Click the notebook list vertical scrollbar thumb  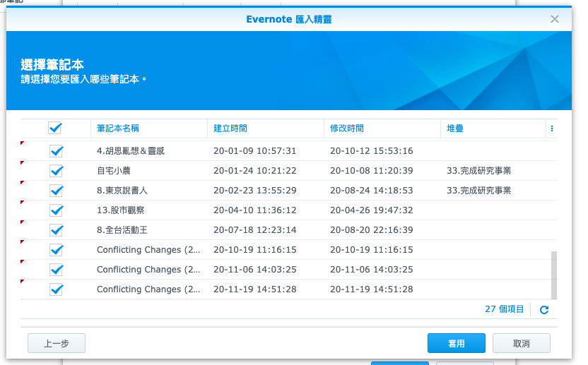554,275
